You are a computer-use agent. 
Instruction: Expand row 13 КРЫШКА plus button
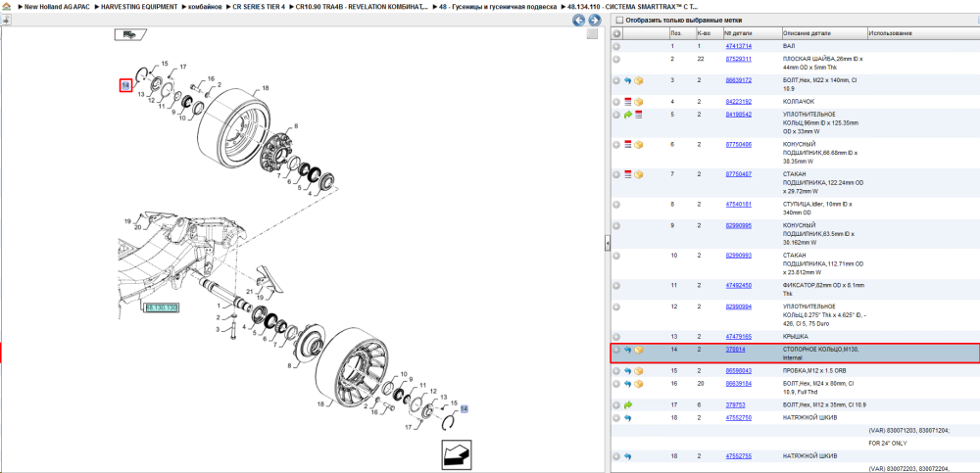pyautogui.click(x=616, y=337)
